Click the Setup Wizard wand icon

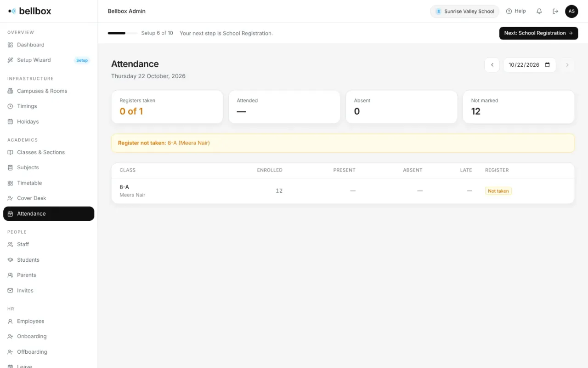click(x=10, y=60)
